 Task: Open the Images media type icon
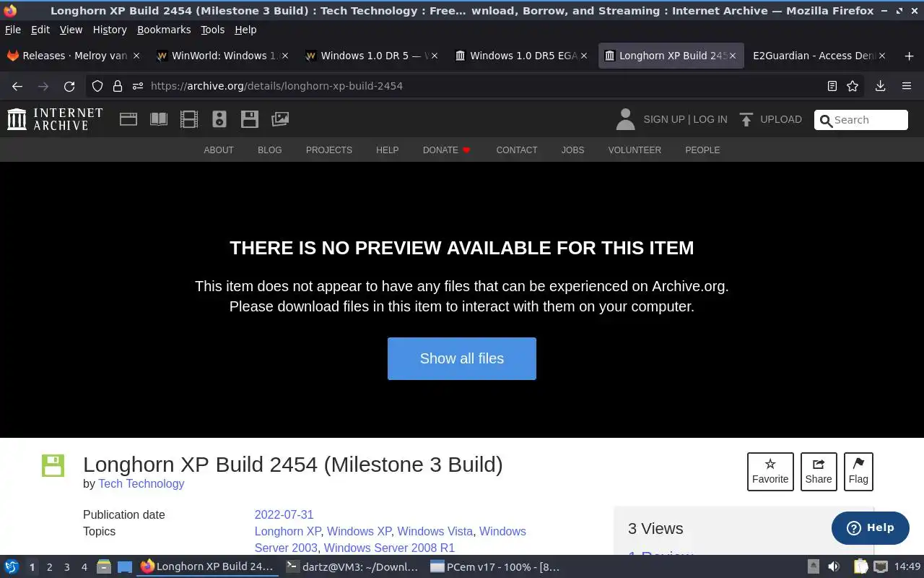(280, 119)
